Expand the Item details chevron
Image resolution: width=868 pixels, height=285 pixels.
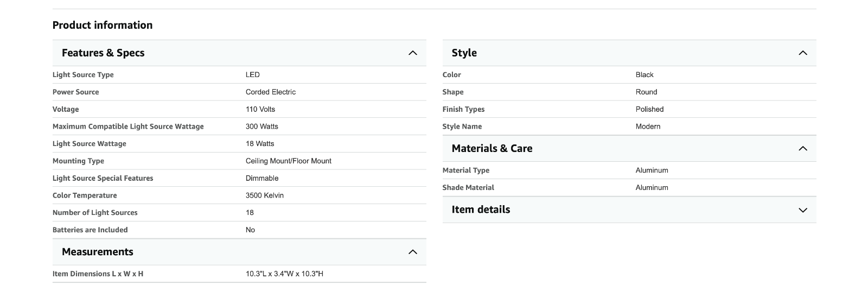802,210
